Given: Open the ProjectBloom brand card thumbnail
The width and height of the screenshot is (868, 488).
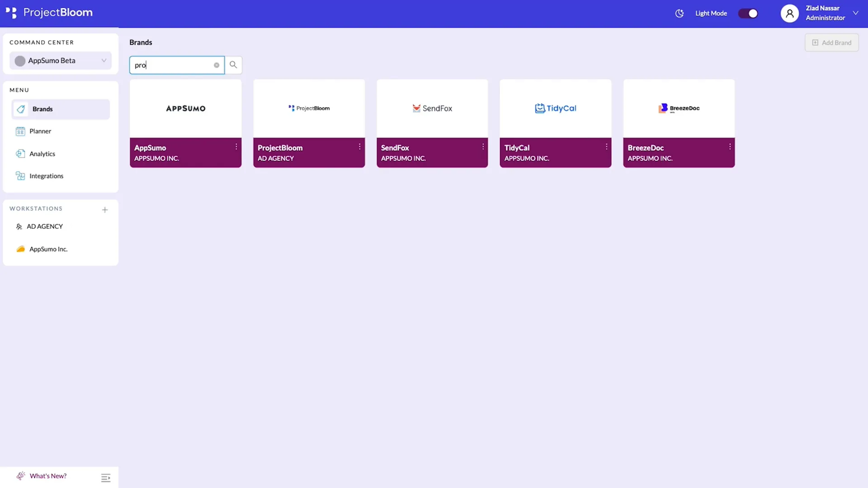Looking at the screenshot, I should pos(309,108).
